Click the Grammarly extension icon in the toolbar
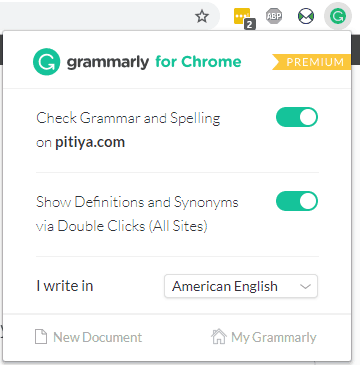Screen dimensions: 360x365 click(338, 16)
